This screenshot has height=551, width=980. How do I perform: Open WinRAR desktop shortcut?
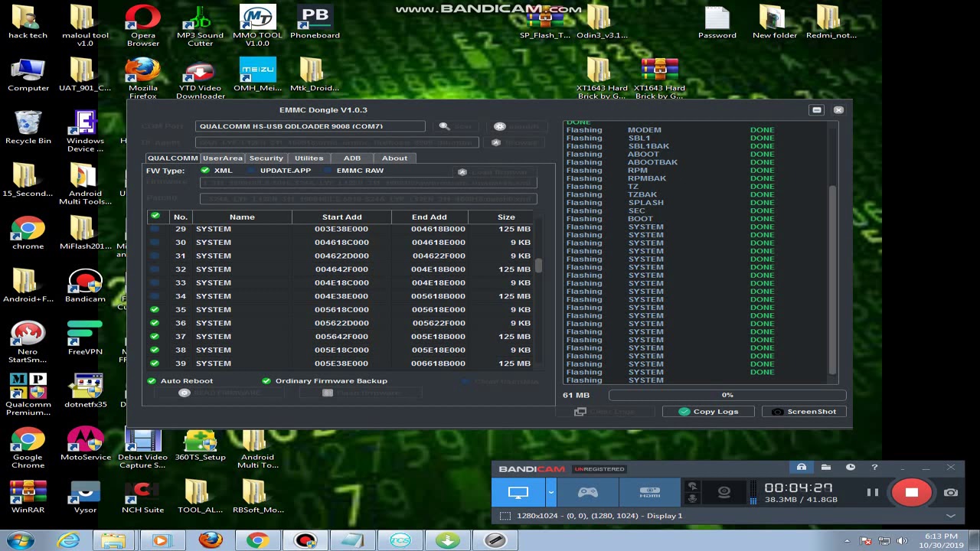coord(28,497)
